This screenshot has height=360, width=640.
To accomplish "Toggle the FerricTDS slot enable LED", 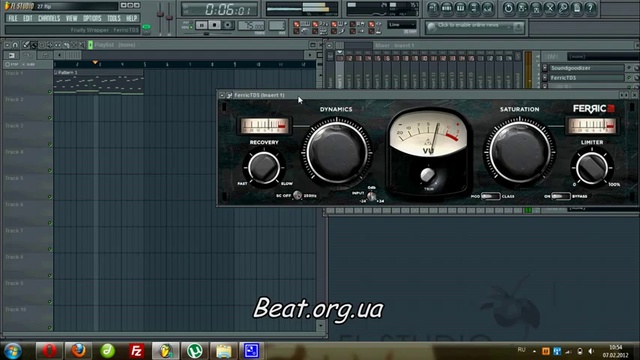I will point(629,78).
